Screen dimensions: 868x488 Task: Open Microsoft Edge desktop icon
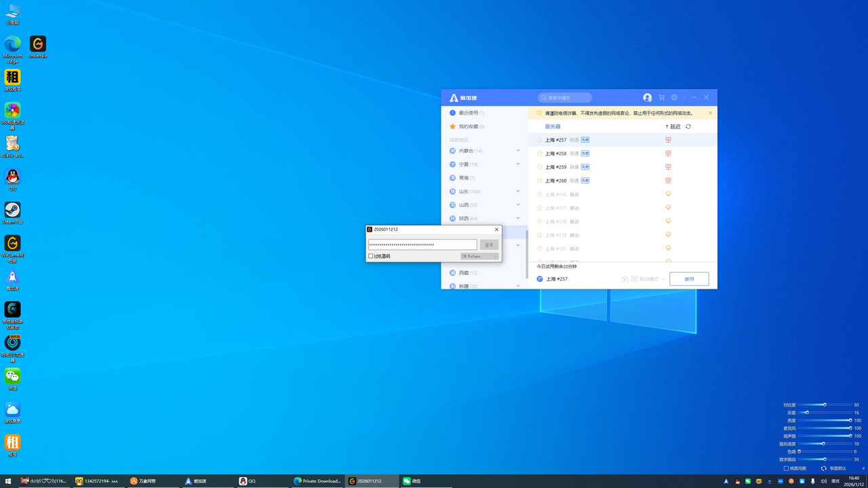click(12, 49)
